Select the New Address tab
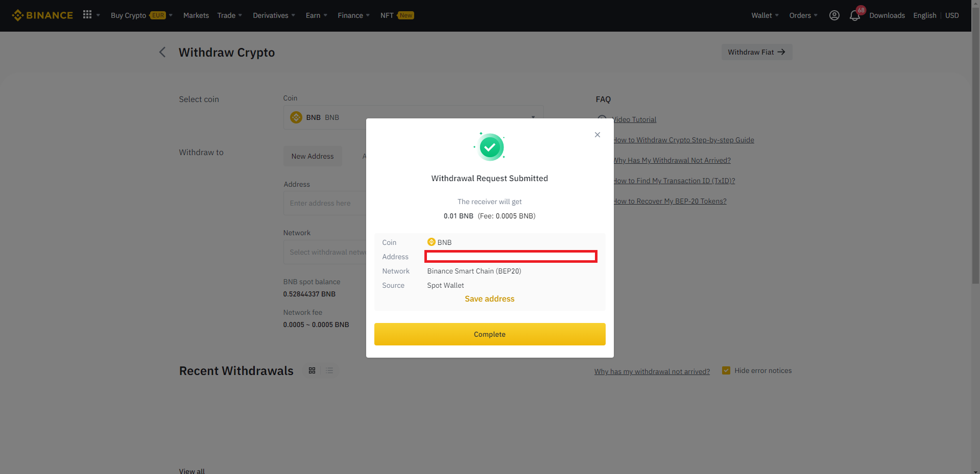Screen dimensions: 980x474 point(313,156)
